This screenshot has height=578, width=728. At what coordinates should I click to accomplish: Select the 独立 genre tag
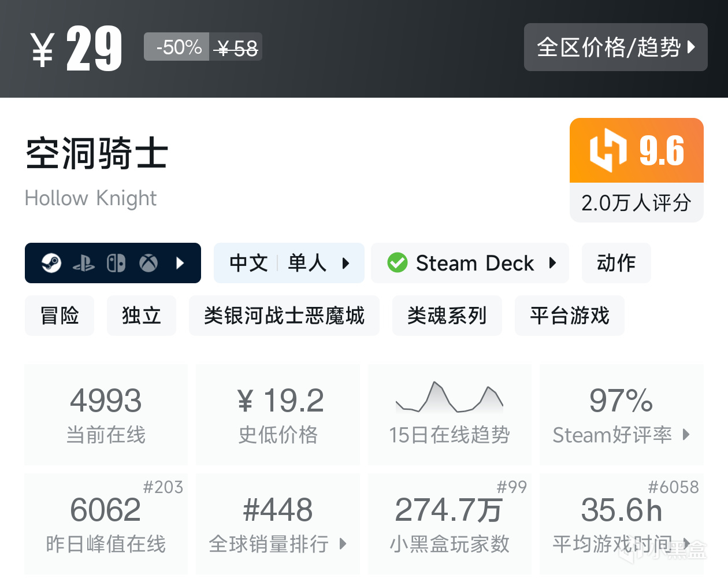point(142,316)
